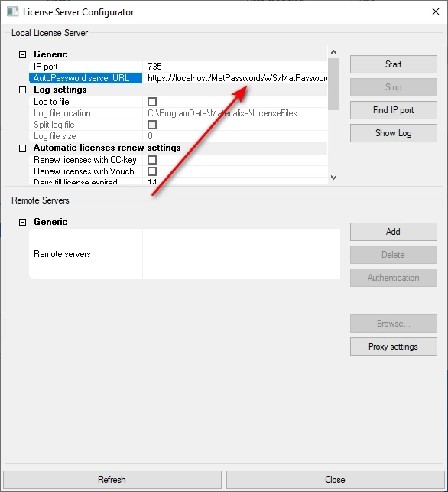Viewport: 448px width, 492px height.
Task: Enable Renew licenses with CC-key
Action: tap(152, 160)
